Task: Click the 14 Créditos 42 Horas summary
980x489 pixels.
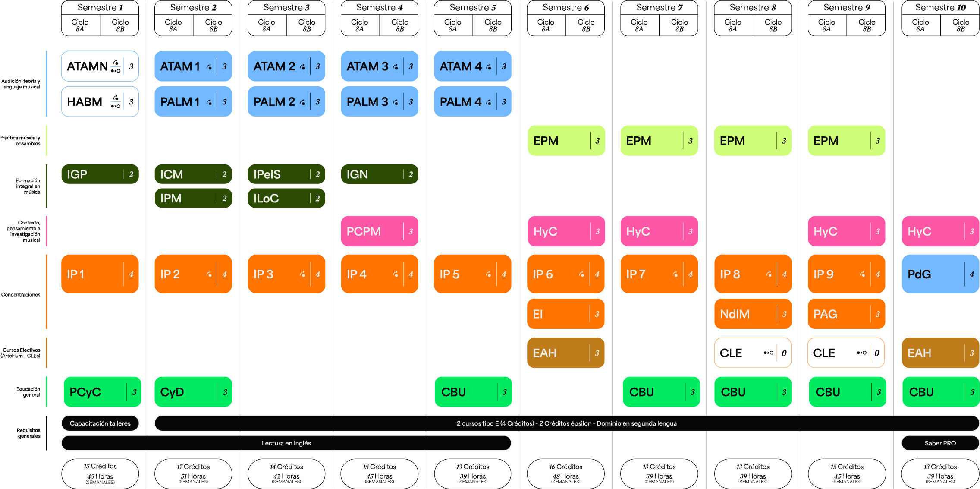Action: point(286,474)
